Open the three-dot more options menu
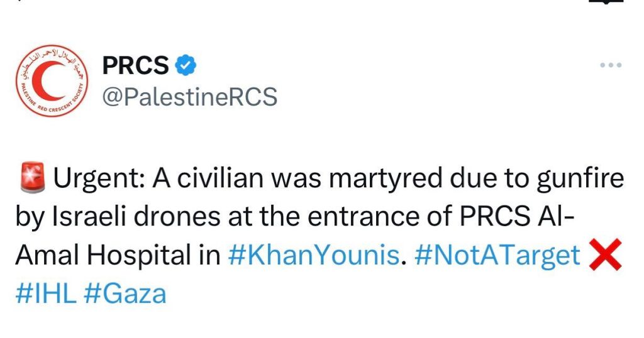 (x=611, y=65)
